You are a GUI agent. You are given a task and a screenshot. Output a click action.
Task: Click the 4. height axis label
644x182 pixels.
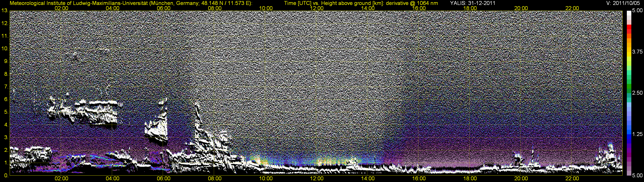click(6, 125)
